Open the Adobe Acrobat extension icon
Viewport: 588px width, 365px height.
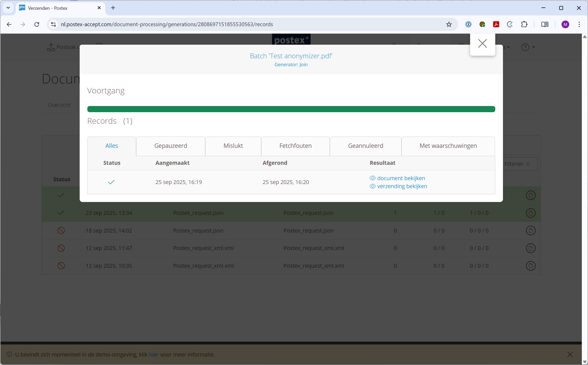pos(496,24)
